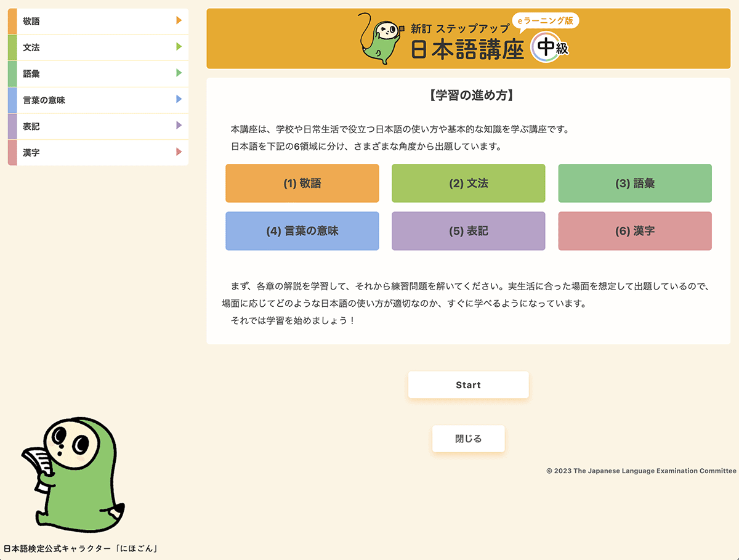
Task: Click the red (6) 漢字 tile
Action: coord(634,231)
